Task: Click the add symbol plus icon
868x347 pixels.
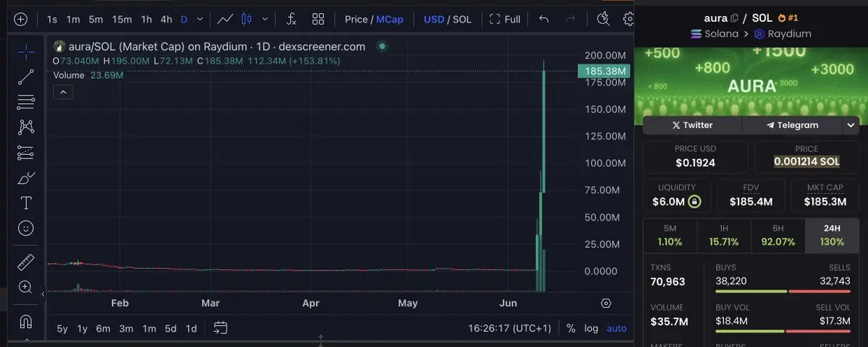Action: coord(20,20)
